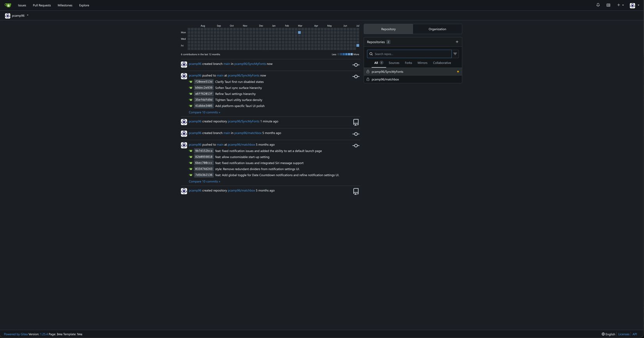This screenshot has height=338, width=644.
Task: Open pcamp96/matchbox link in created repository entry
Action: tap(241, 191)
